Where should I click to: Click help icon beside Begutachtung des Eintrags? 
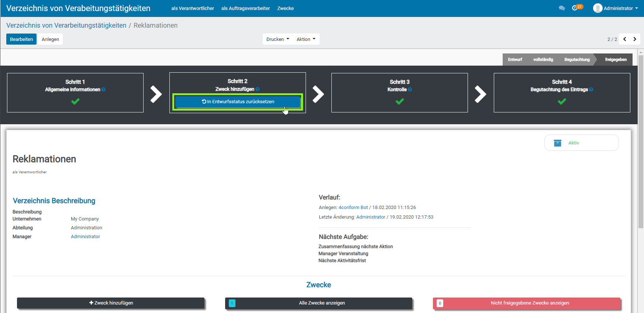[591, 90]
